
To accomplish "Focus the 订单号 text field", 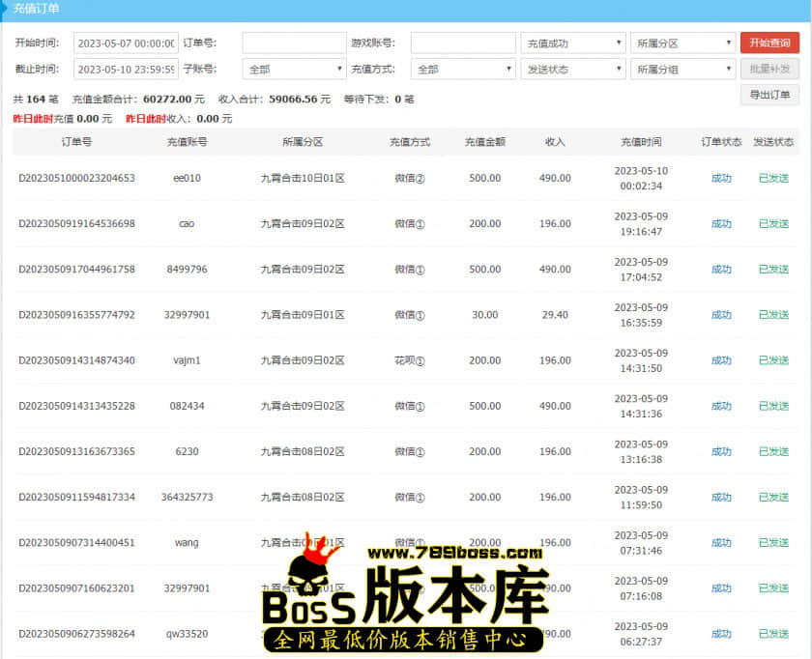I will 294,43.
